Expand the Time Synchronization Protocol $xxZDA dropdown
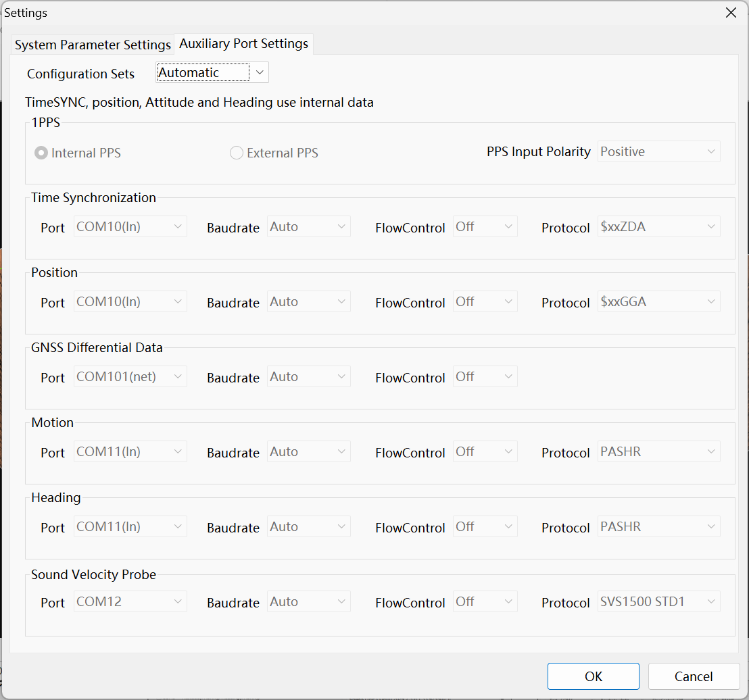749x700 pixels. click(x=659, y=227)
